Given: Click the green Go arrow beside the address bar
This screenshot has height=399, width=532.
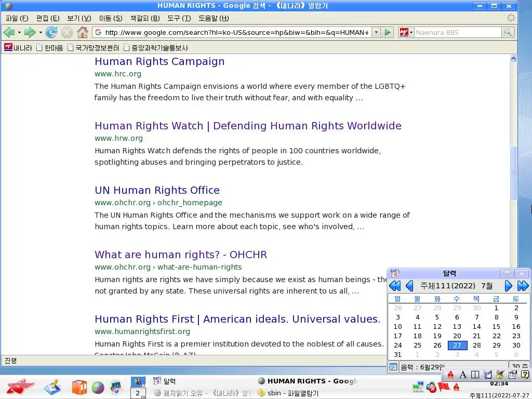Looking at the screenshot, I should coord(388,33).
